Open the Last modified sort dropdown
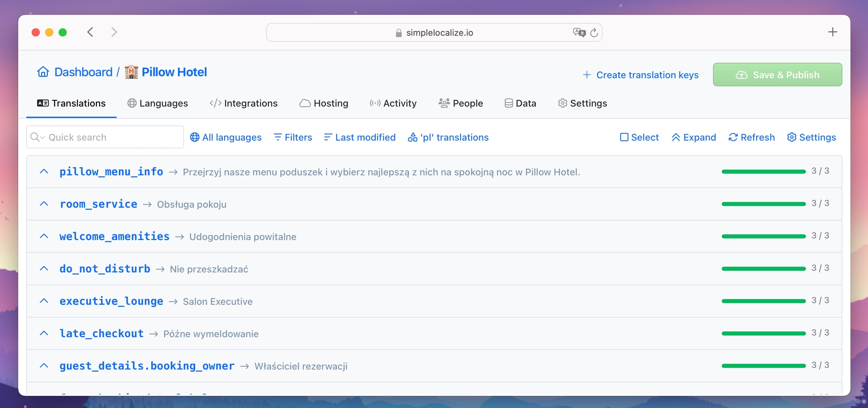868x408 pixels. coord(360,137)
